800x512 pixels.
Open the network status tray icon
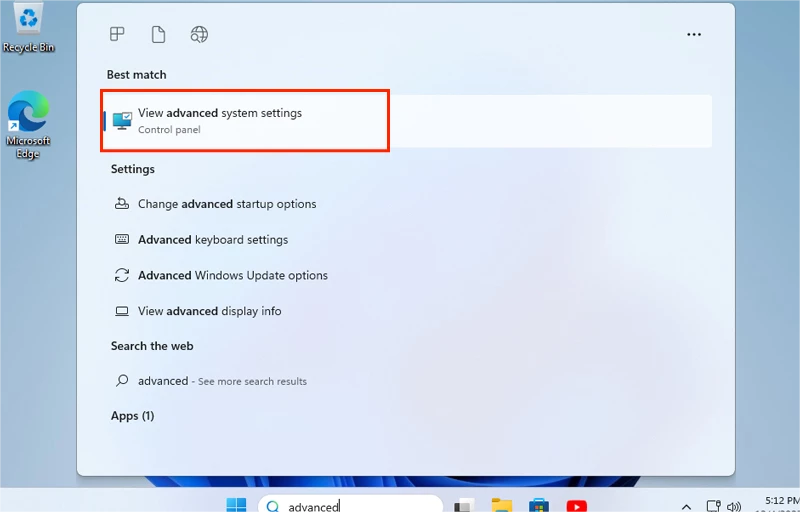(713, 506)
